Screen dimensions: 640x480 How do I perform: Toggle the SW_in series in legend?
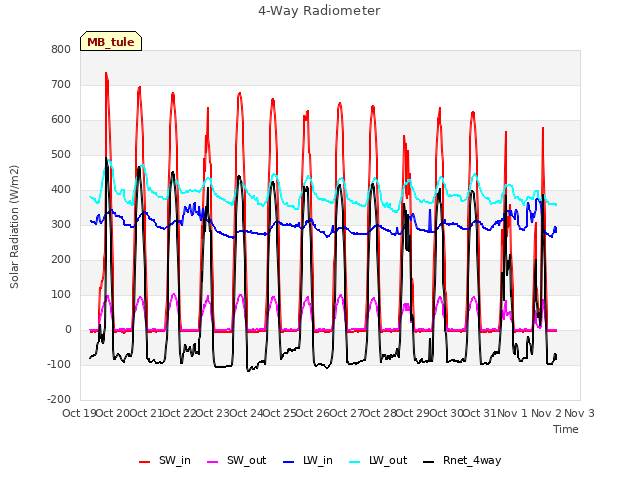click(x=165, y=461)
